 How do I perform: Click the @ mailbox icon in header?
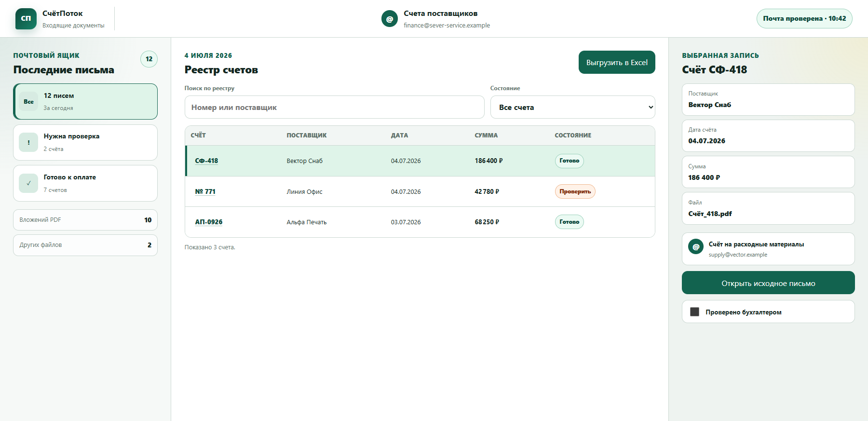390,19
